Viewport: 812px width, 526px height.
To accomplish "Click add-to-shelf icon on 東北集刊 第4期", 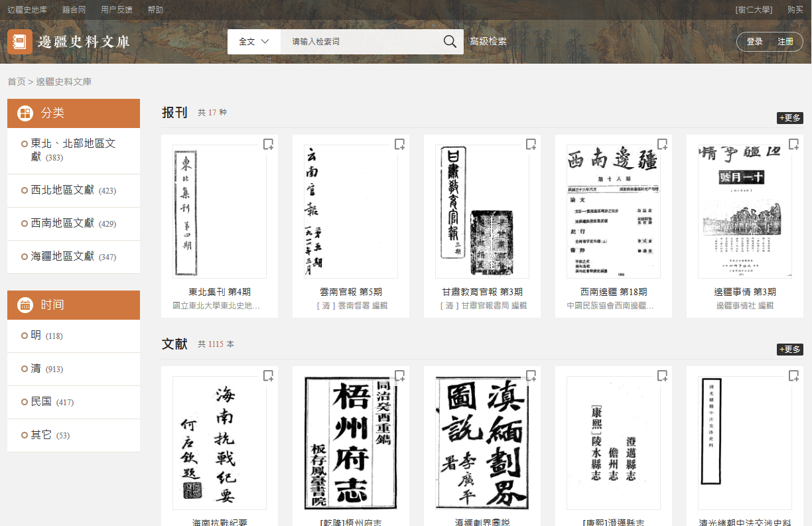I will tap(268, 145).
